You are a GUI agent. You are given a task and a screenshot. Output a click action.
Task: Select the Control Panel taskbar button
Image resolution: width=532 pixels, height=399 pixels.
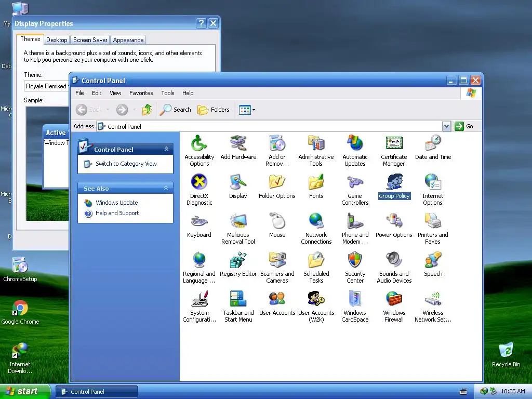pyautogui.click(x=97, y=392)
